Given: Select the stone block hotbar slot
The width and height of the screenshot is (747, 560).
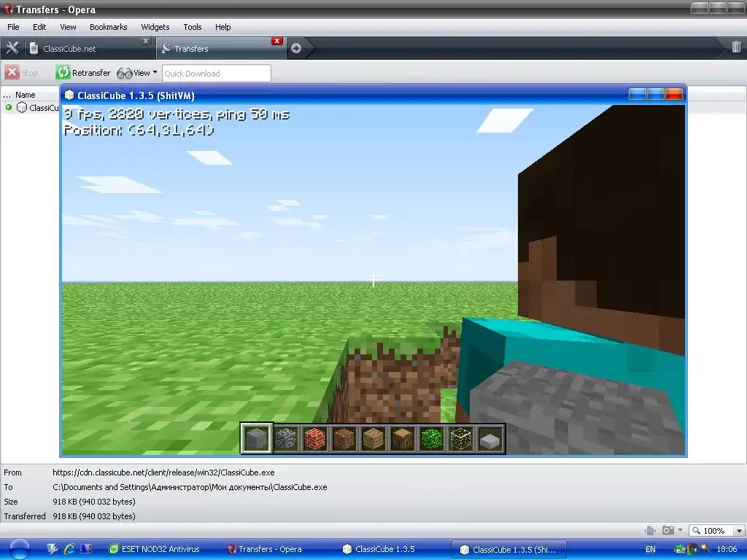Looking at the screenshot, I should (x=256, y=438).
